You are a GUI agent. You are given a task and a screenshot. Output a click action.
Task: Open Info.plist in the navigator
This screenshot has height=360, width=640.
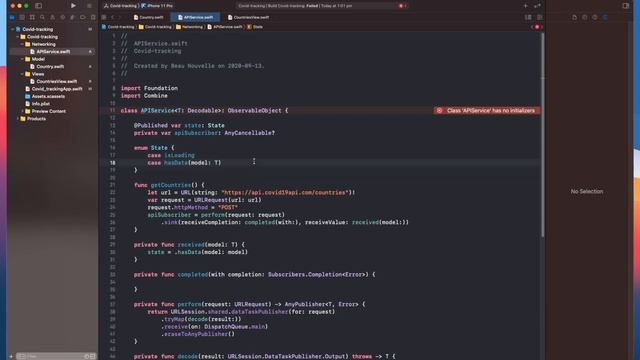(x=40, y=104)
